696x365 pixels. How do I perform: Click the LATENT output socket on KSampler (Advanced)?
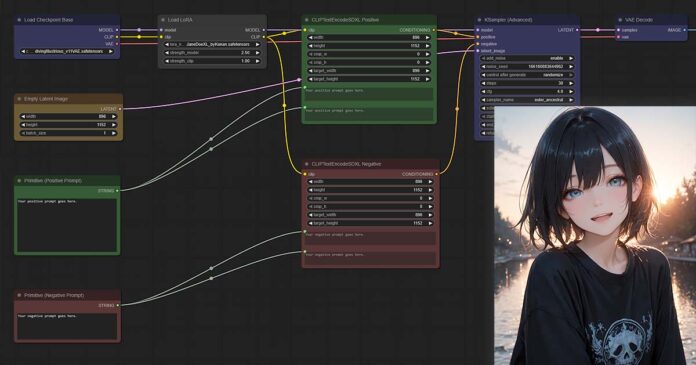pos(577,30)
